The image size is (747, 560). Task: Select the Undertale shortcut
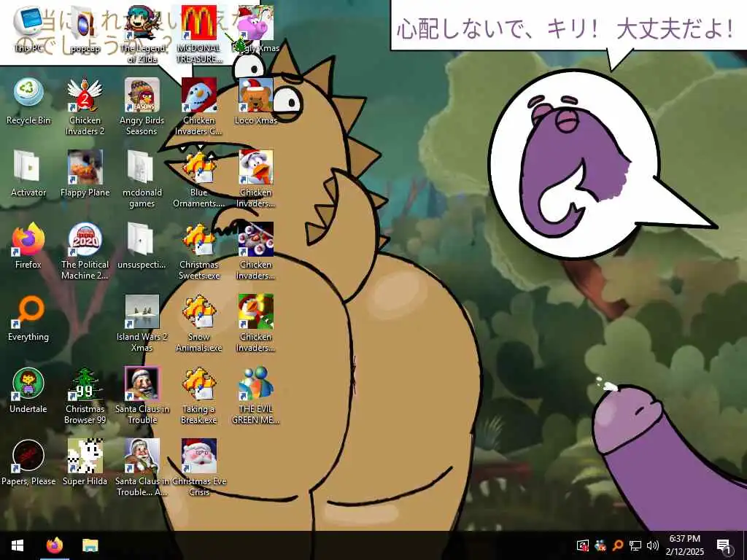tap(28, 391)
